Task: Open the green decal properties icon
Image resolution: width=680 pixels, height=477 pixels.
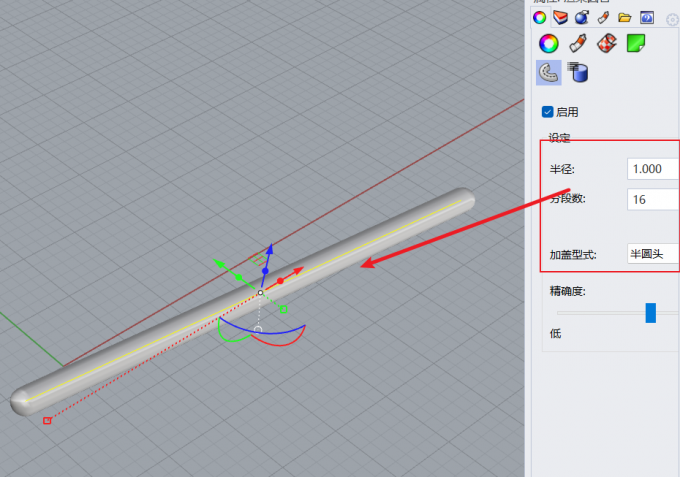Action: (x=635, y=43)
